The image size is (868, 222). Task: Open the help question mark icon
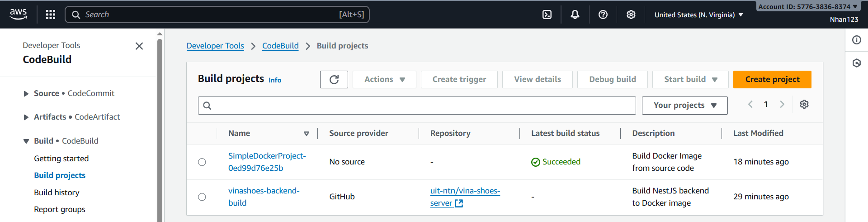click(x=603, y=14)
